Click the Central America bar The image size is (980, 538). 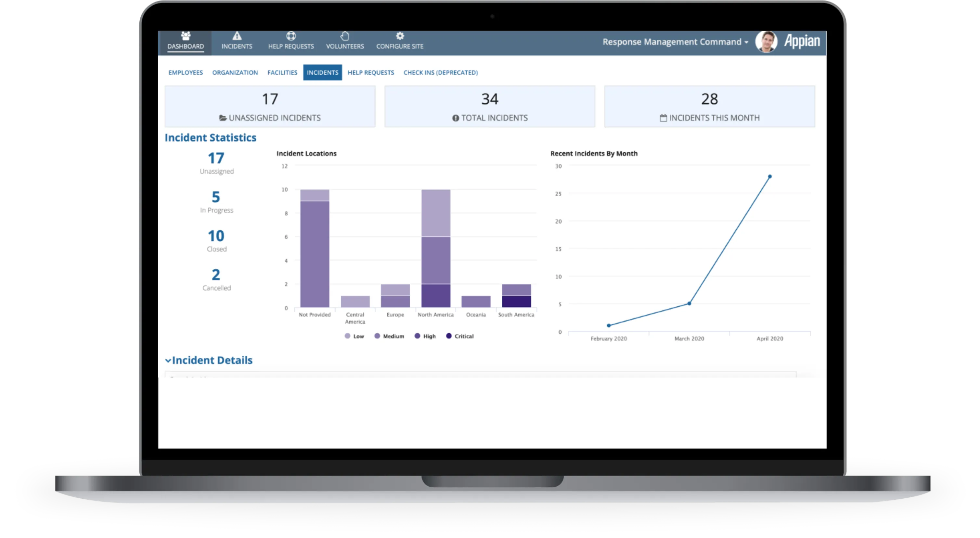pos(355,301)
